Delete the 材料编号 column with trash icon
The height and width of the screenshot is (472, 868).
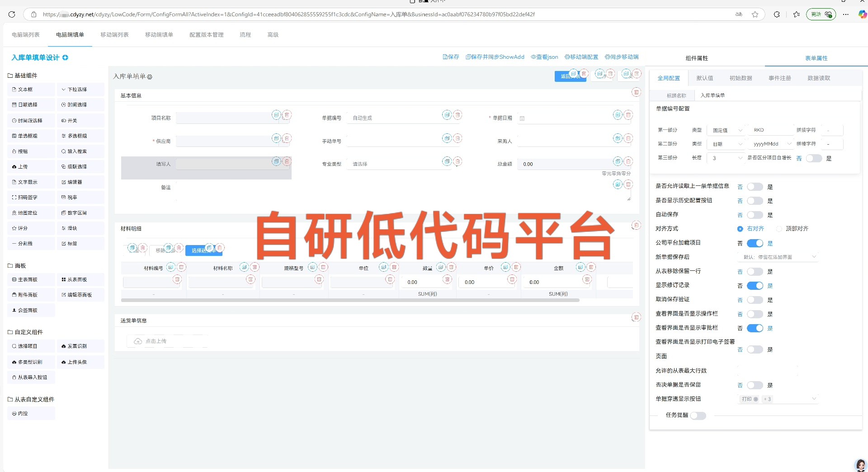click(x=181, y=267)
